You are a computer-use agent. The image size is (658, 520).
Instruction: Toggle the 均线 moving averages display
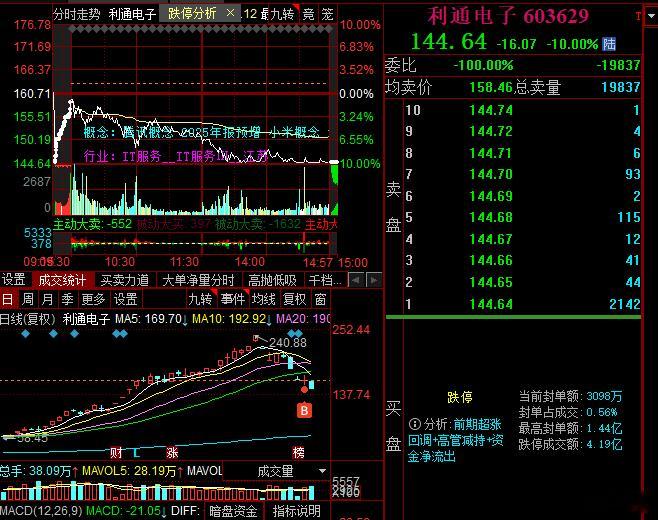pyautogui.click(x=263, y=299)
